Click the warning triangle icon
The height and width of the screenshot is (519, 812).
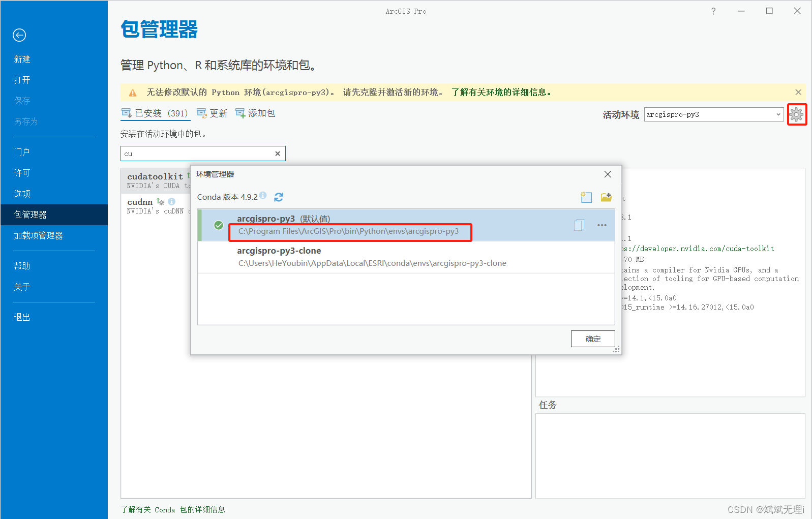coord(133,93)
